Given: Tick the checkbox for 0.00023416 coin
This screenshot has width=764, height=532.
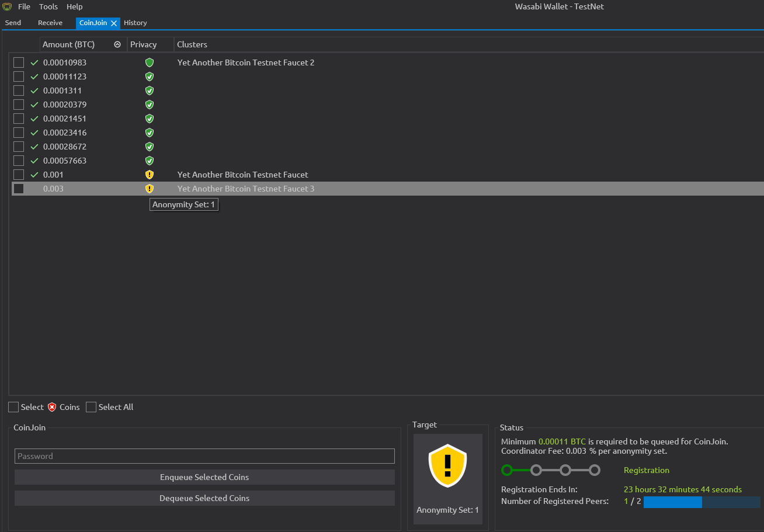Looking at the screenshot, I should coord(19,133).
